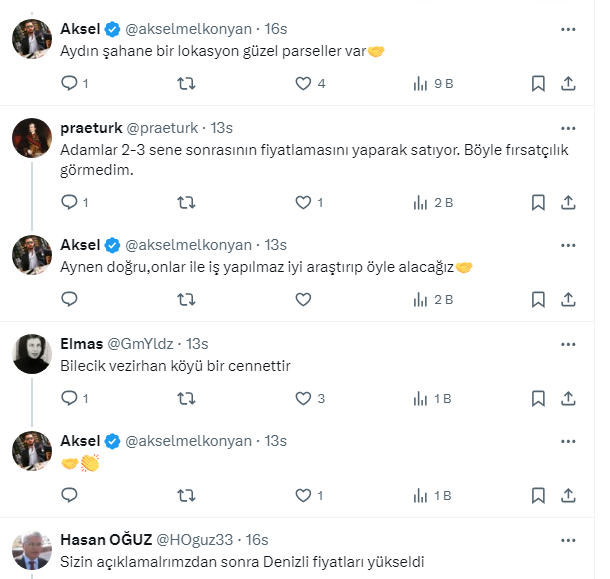Share Elmas's Bilecik vezirhan köyü tweet
The width and height of the screenshot is (610, 579).
click(x=569, y=399)
